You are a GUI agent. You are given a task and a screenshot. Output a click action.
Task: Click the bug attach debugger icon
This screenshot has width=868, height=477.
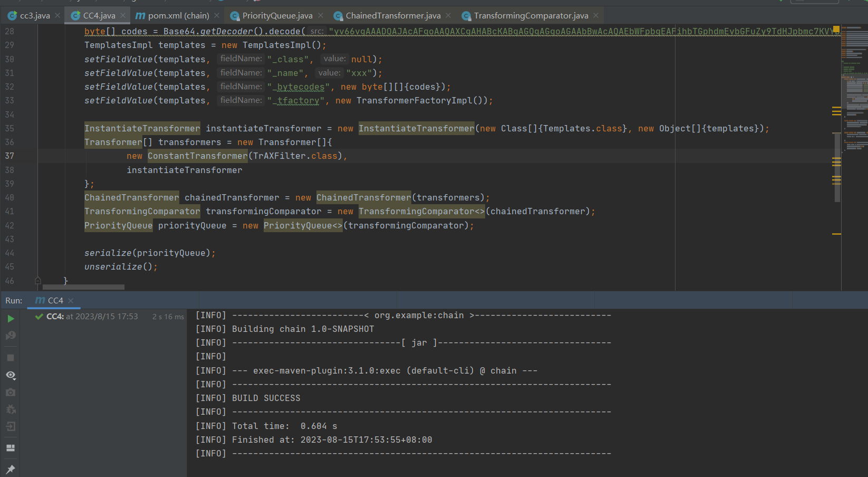(x=11, y=409)
